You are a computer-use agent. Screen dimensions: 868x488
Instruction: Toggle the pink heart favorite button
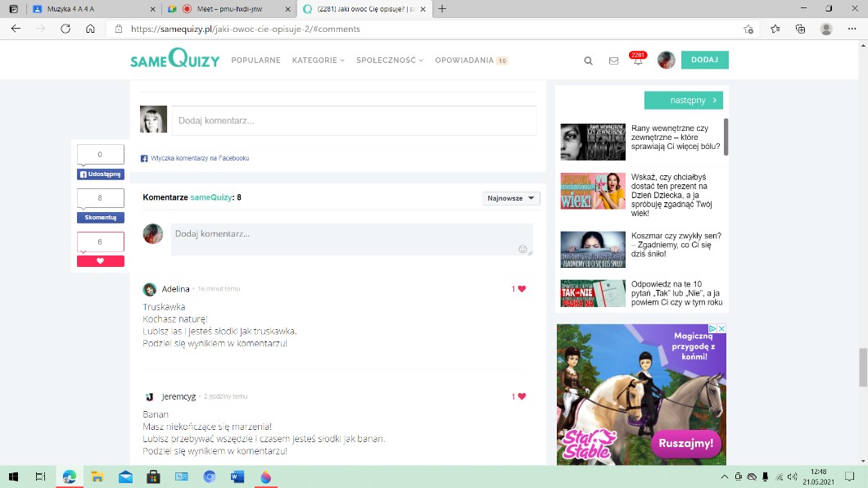tap(101, 261)
